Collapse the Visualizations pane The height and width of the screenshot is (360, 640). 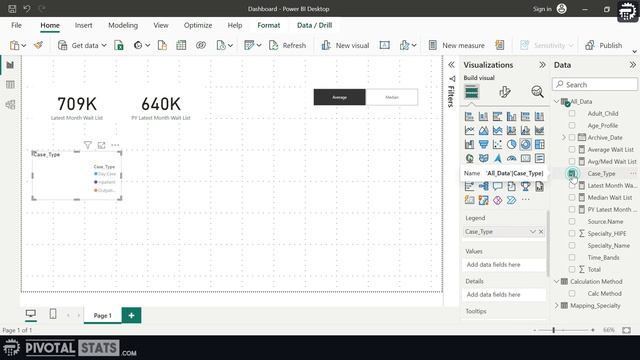click(x=542, y=65)
